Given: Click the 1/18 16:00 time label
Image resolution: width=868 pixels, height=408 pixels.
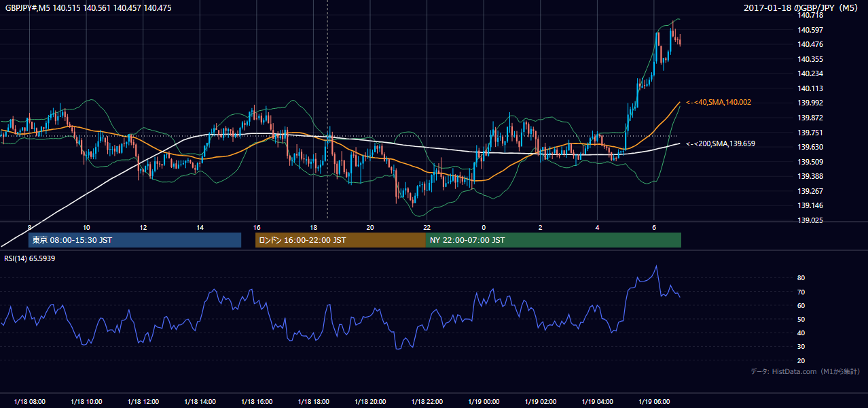Looking at the screenshot, I should [x=256, y=402].
